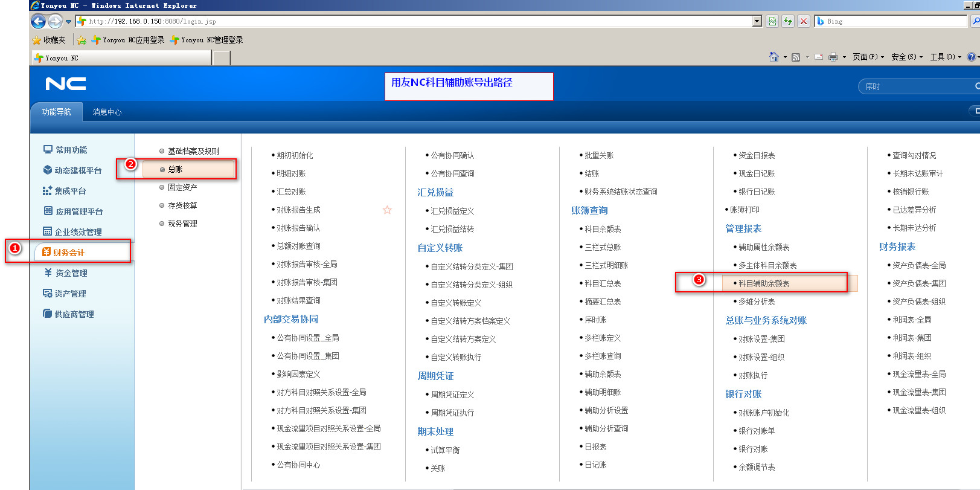Screen dimensions: 980x490
Task: Click the printer icon in command bar
Action: pyautogui.click(x=833, y=57)
